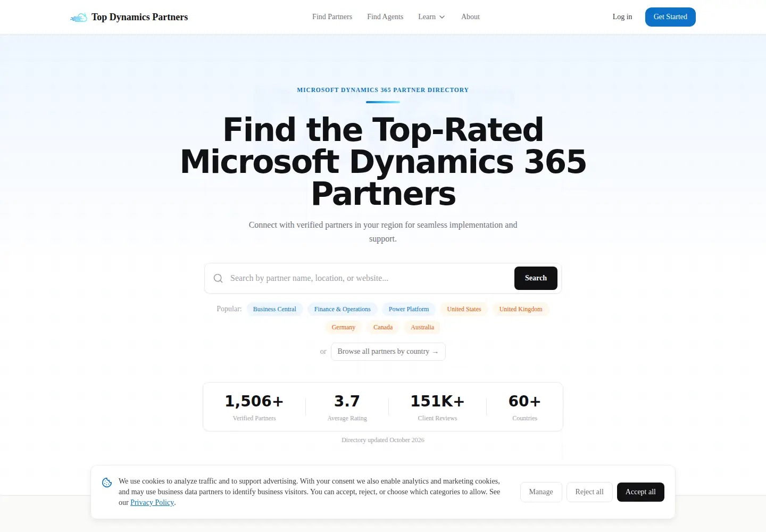This screenshot has width=766, height=532.
Task: Click Manage cookie preferences button
Action: (x=541, y=492)
